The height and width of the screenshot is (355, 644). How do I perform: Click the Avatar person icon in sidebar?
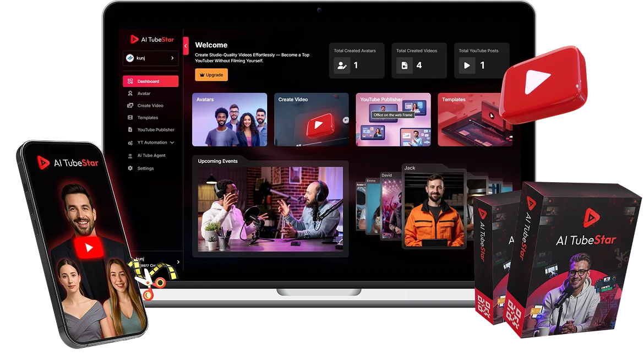[130, 94]
